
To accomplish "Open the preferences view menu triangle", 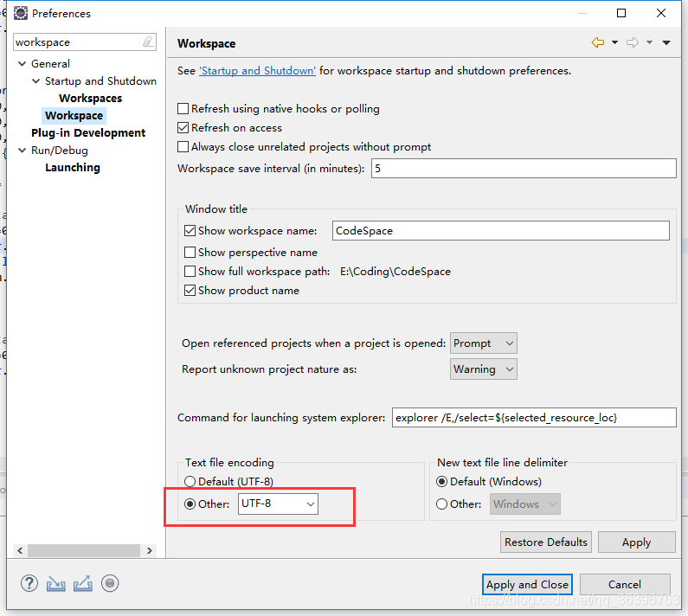I will pos(666,42).
